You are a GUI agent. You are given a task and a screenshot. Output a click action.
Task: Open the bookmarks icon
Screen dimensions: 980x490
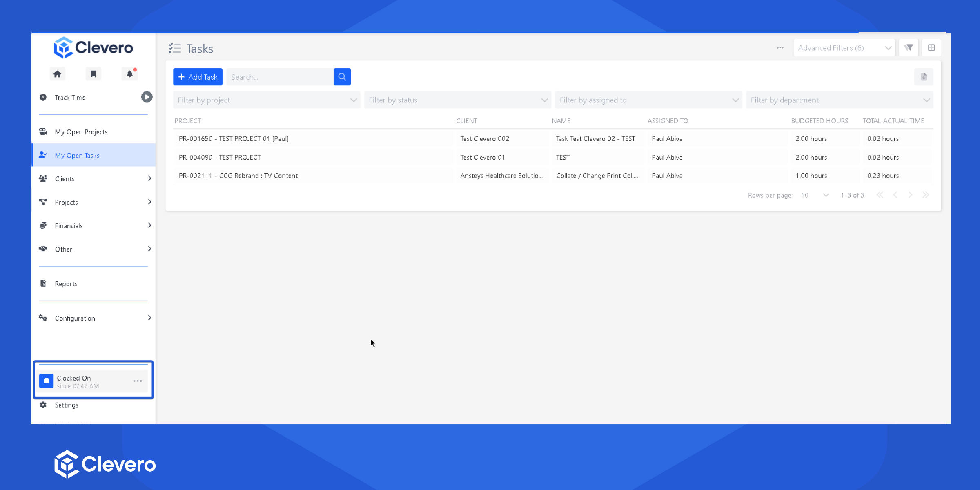click(x=93, y=74)
